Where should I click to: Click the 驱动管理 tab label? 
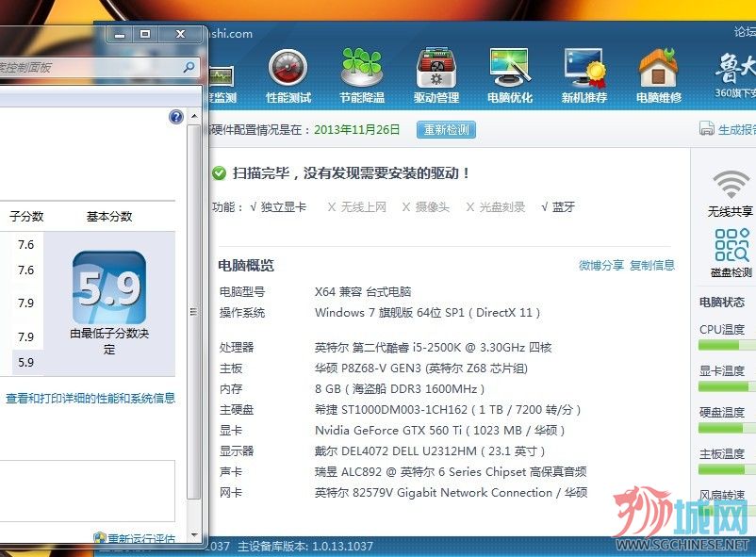436,98
